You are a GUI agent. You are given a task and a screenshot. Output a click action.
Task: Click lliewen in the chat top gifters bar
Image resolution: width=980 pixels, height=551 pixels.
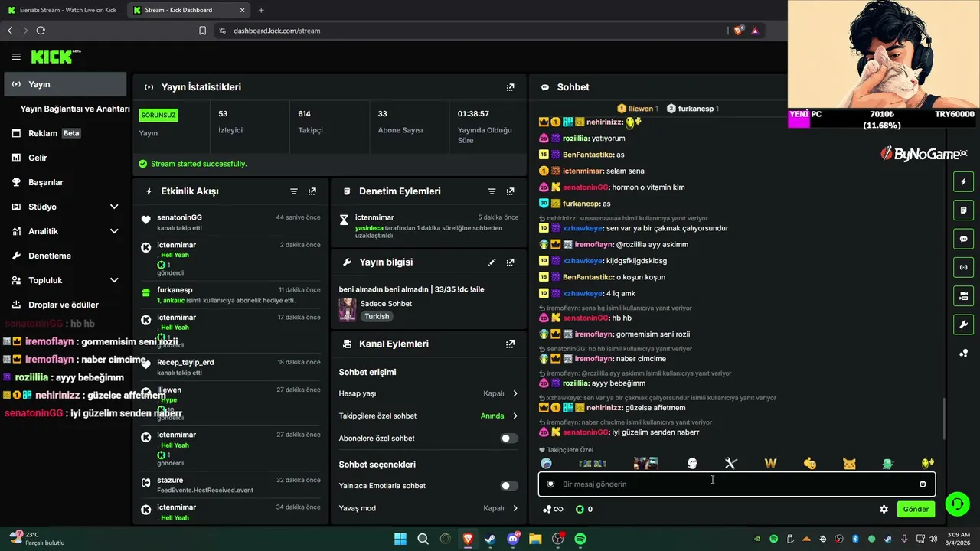tap(641, 109)
